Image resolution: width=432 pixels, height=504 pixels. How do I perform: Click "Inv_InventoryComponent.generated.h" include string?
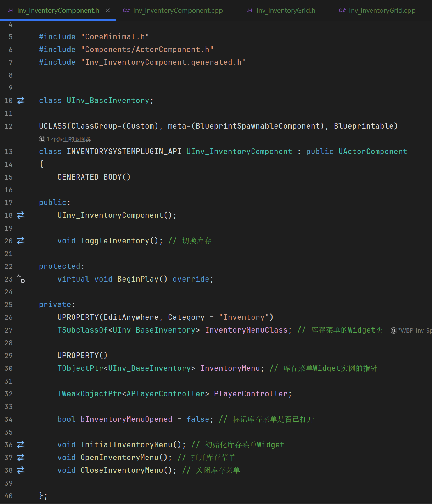coord(163,62)
